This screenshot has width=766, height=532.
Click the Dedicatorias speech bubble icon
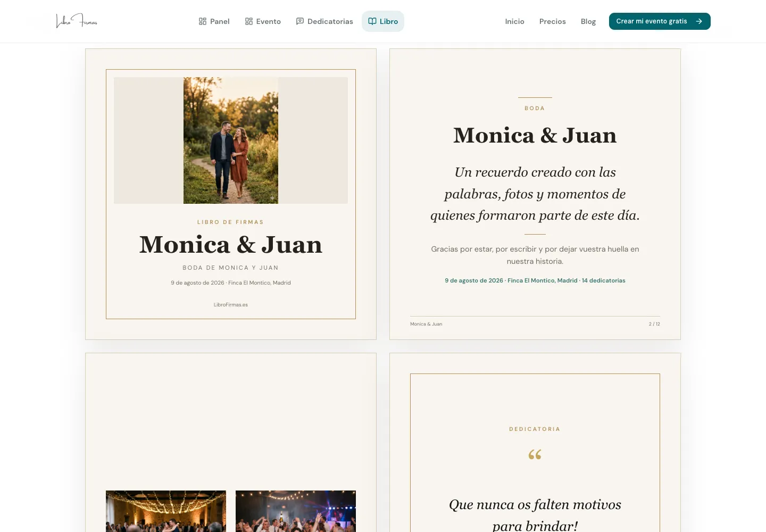pyautogui.click(x=300, y=21)
